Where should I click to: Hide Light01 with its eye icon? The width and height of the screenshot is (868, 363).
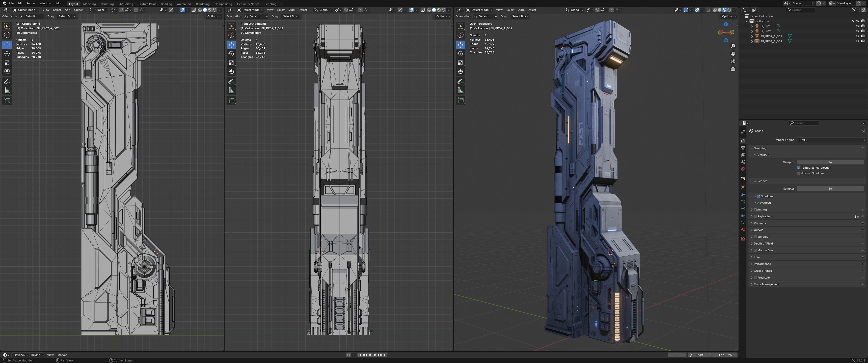tap(858, 26)
